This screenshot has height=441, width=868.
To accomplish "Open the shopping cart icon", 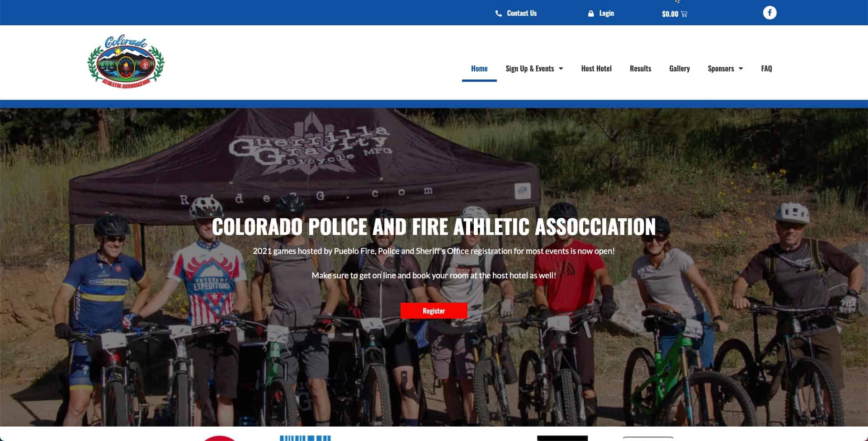I will [x=684, y=14].
